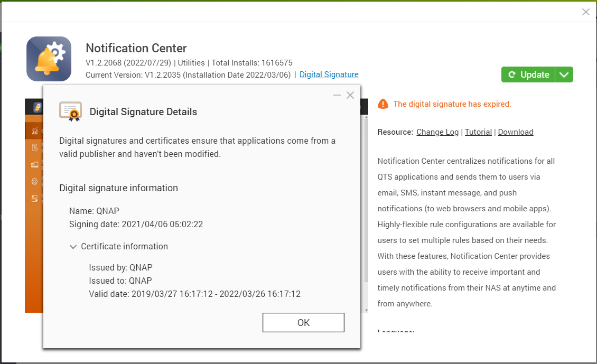Click the 'Issued to: QNAP' line

(x=120, y=281)
